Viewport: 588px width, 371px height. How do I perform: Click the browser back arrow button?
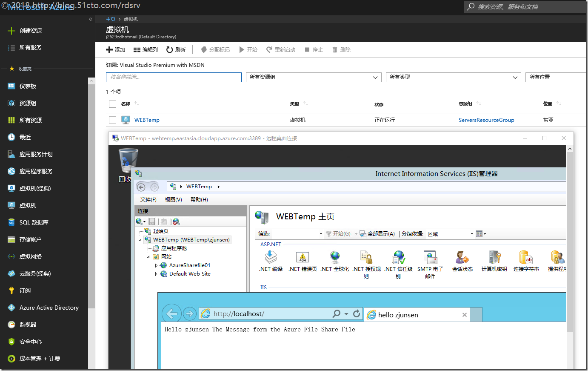pos(171,314)
